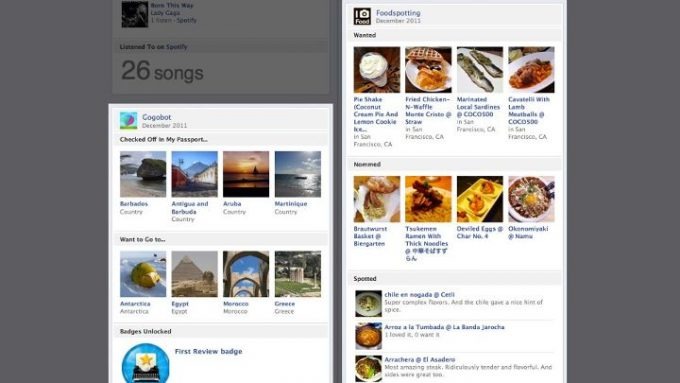
Task: Click the Cogobot app icon
Action: point(128,121)
